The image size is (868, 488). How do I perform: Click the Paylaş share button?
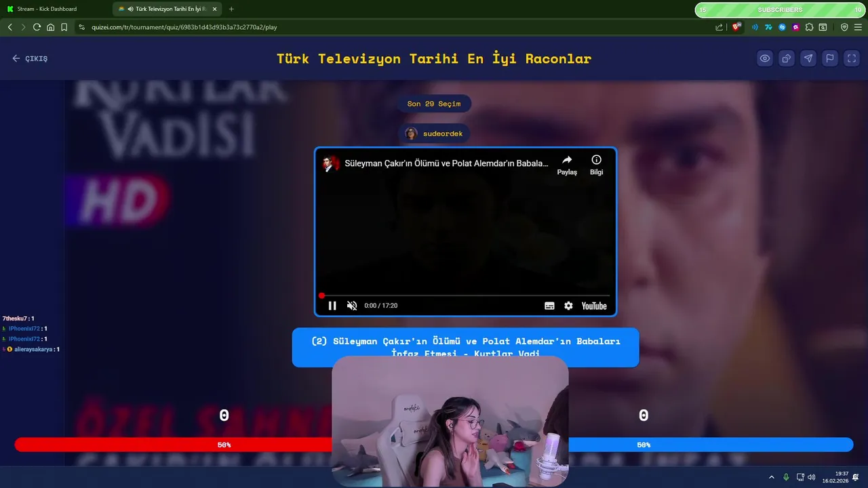click(x=567, y=165)
